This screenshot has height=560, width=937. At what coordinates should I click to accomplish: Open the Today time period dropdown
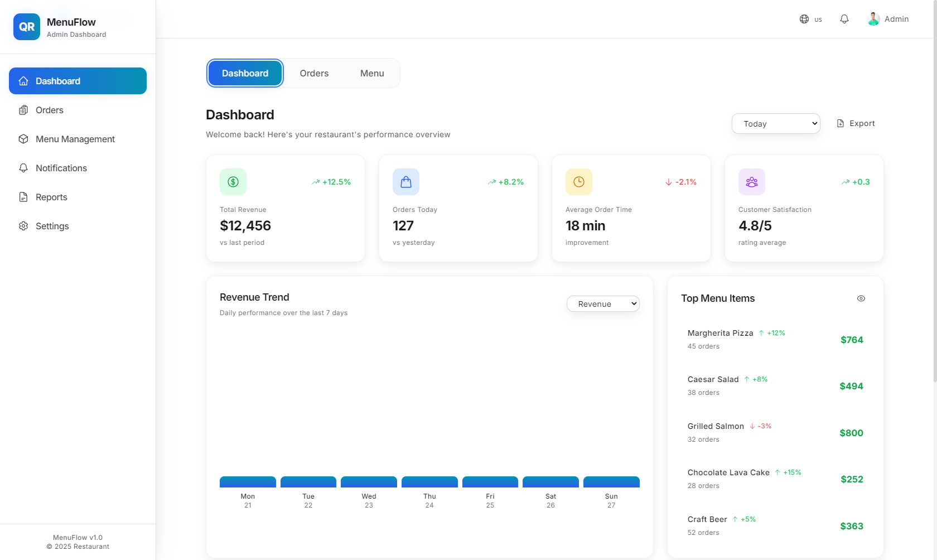(x=776, y=124)
